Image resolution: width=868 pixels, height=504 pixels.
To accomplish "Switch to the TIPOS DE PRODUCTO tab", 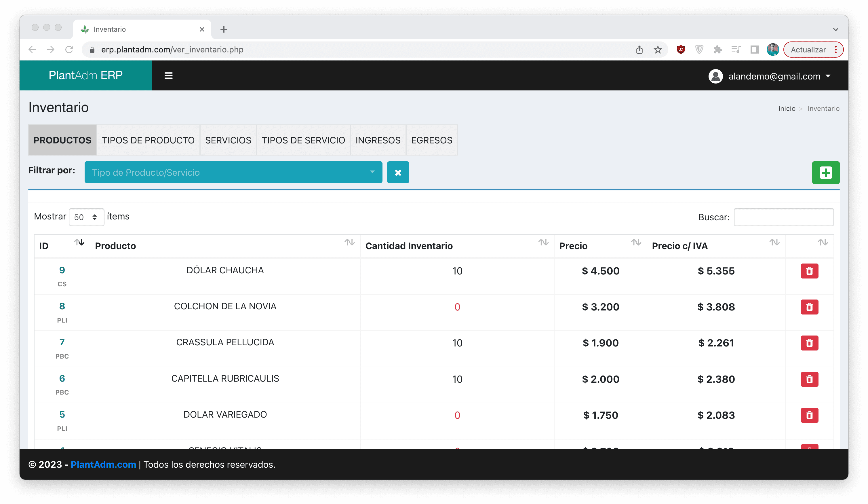I will point(148,140).
